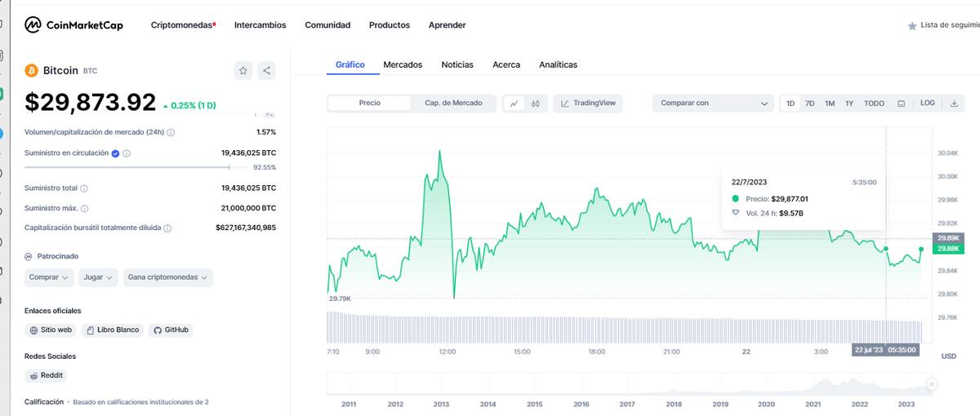Click the 21,000,000 BTC max supply value
Viewport: 980px width, 416px height.
(x=248, y=208)
